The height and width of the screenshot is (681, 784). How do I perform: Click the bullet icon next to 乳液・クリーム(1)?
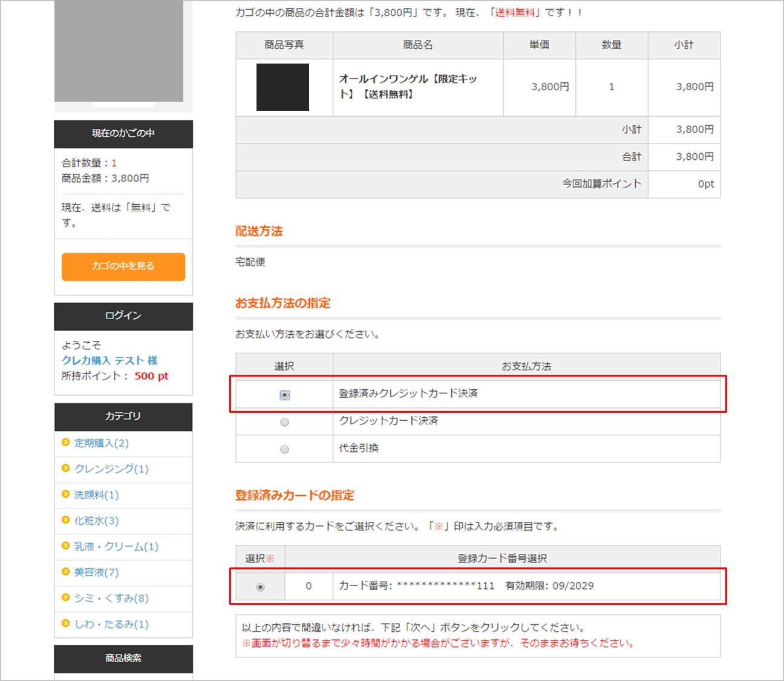66,546
